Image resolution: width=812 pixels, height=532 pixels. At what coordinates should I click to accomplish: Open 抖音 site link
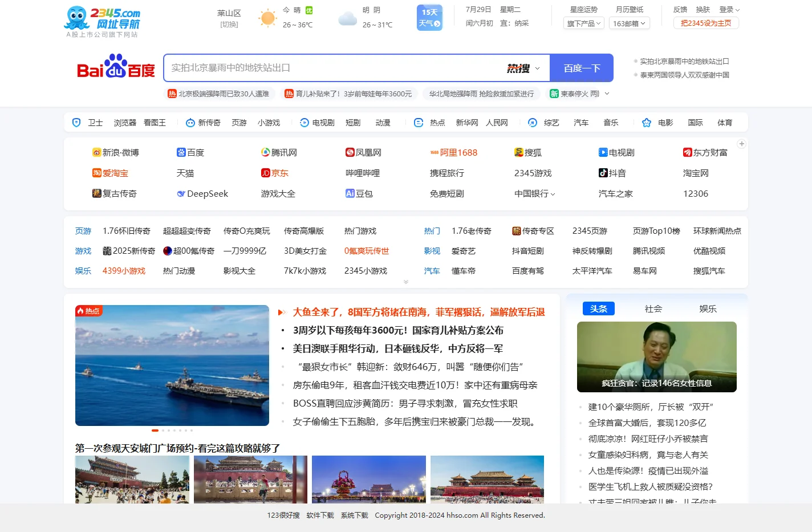(612, 173)
